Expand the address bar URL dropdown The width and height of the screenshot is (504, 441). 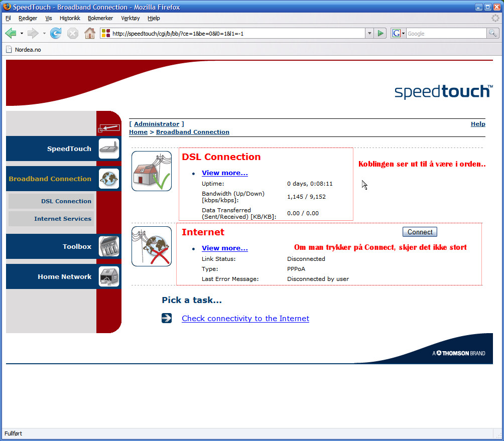click(x=369, y=33)
